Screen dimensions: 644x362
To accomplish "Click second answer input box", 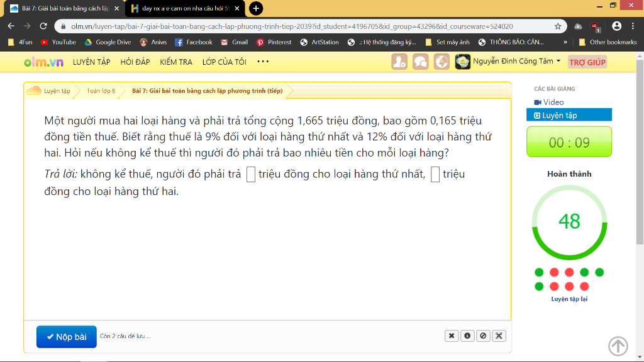I will tap(435, 175).
